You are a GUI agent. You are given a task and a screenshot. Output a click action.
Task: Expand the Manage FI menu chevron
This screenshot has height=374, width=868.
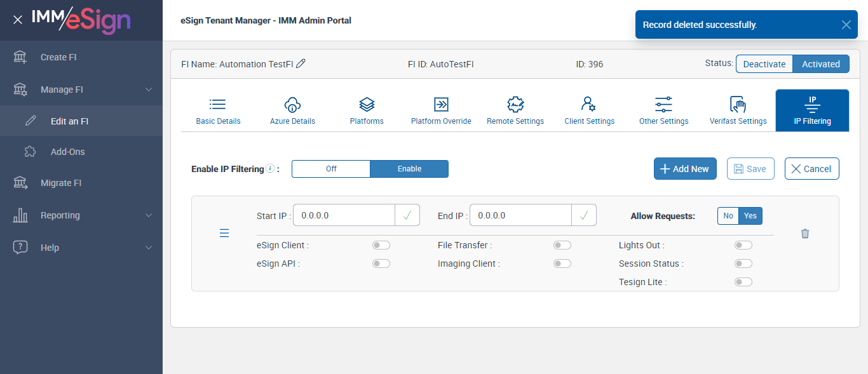click(149, 90)
